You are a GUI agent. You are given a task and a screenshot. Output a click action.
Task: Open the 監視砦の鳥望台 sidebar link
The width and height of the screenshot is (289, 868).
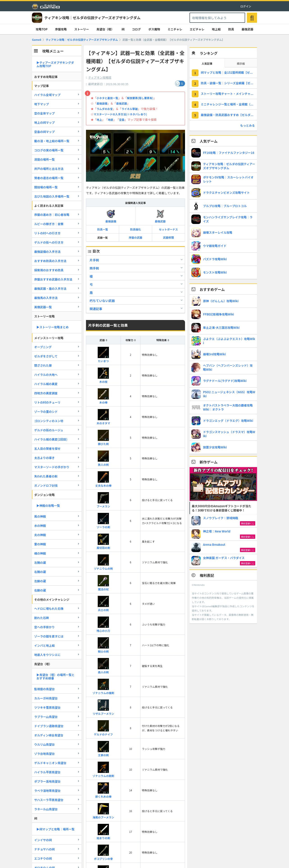(x=56, y=689)
